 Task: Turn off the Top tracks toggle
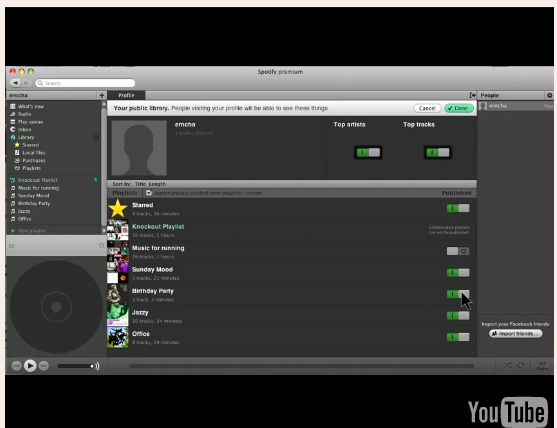(438, 152)
